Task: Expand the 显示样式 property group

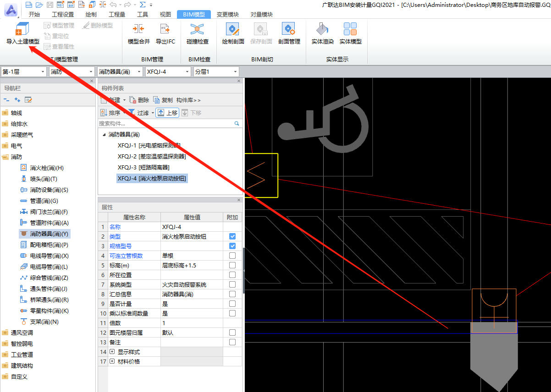Action: pos(112,352)
